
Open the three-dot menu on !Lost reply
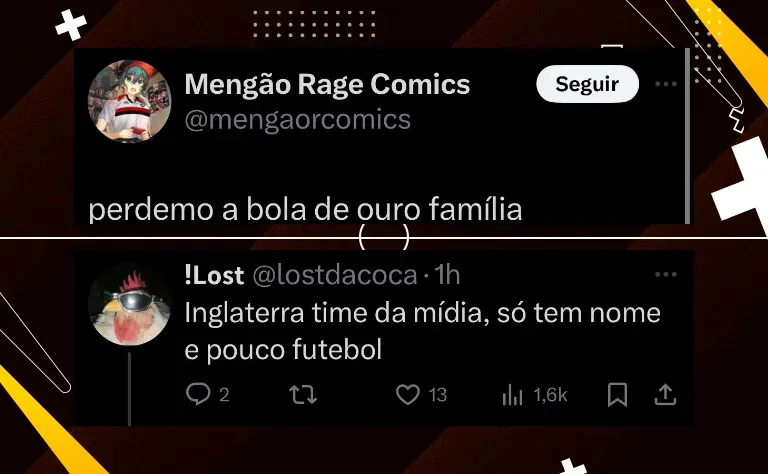coord(666,274)
